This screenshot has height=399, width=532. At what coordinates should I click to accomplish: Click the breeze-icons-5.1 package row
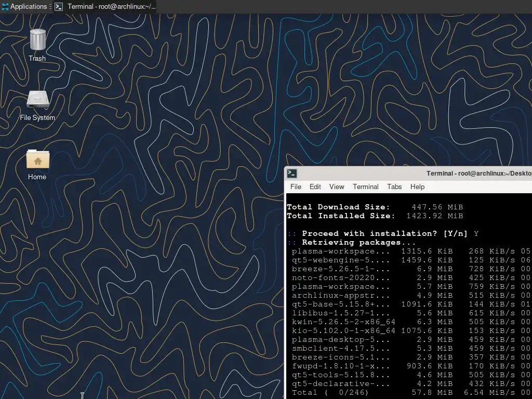click(411, 357)
